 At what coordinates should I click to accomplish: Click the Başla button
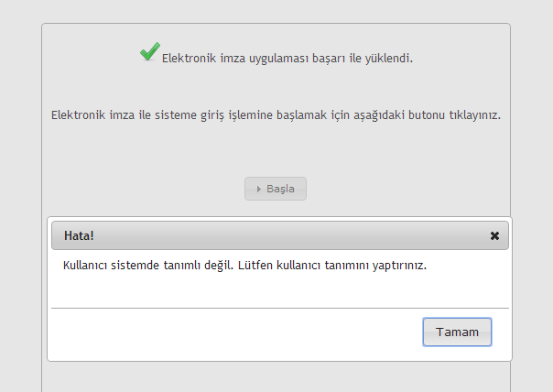coord(276,189)
